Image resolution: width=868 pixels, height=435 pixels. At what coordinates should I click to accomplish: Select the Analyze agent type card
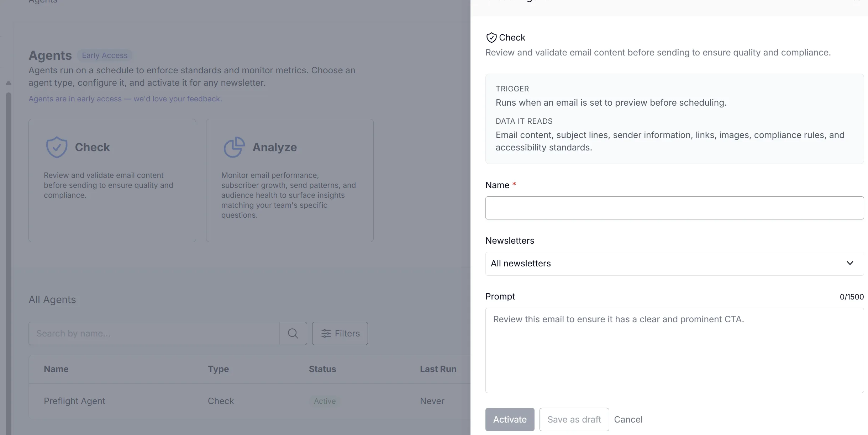(290, 180)
